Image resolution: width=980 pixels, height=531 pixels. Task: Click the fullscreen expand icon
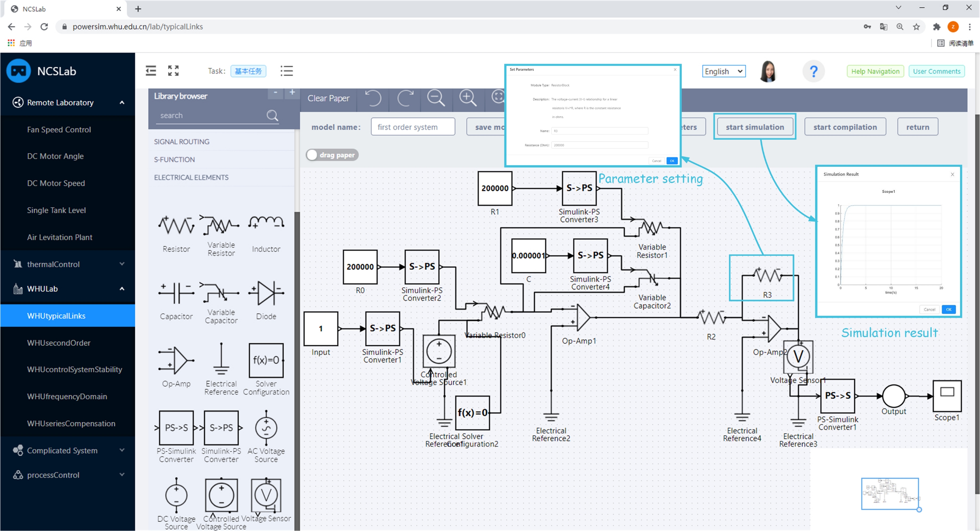(173, 71)
